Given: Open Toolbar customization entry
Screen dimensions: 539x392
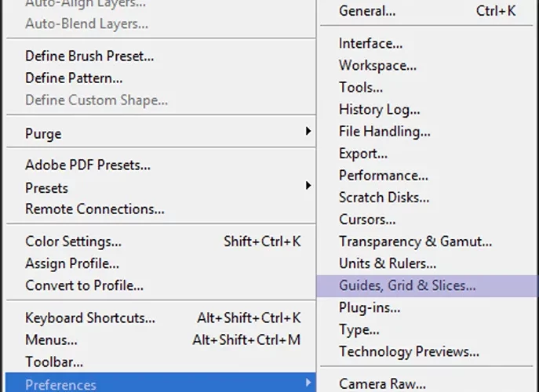Looking at the screenshot, I should click(161, 362).
